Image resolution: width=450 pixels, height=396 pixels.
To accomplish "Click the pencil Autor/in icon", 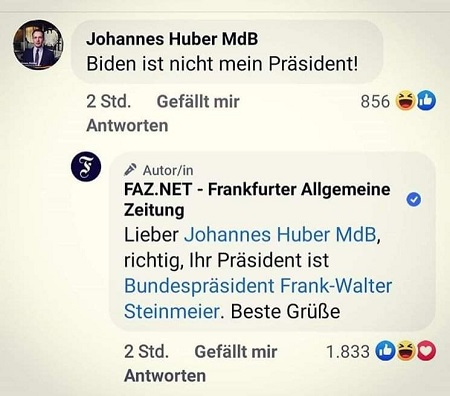I will 130,170.
